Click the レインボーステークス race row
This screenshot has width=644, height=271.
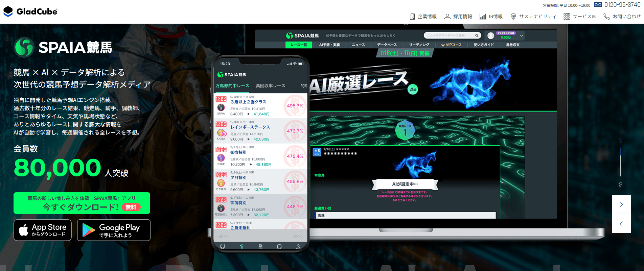[x=260, y=131]
